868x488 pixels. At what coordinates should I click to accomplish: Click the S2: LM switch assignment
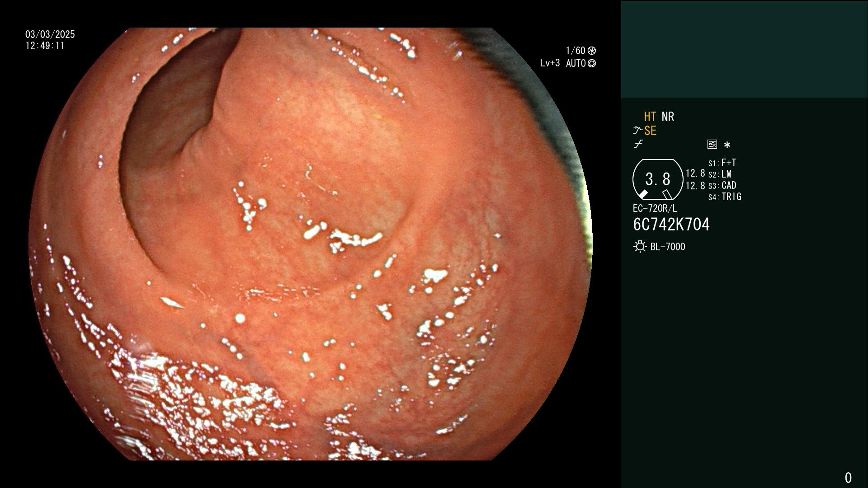[x=720, y=174]
